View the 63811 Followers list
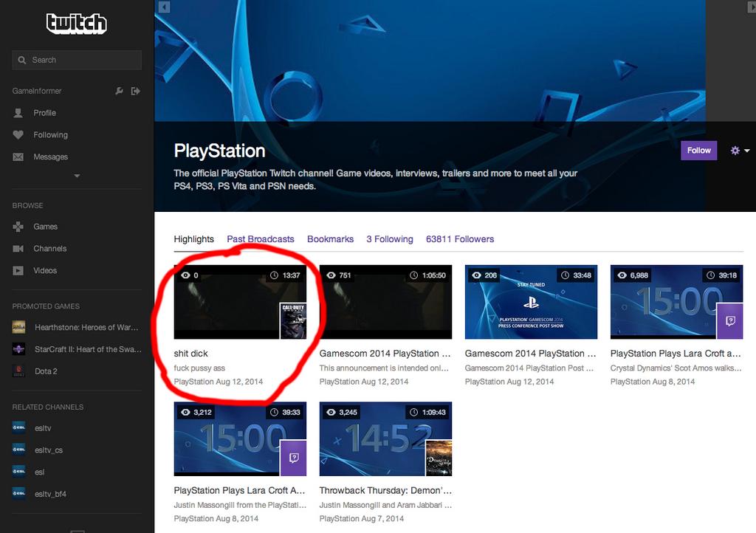This screenshot has width=756, height=533. click(459, 238)
